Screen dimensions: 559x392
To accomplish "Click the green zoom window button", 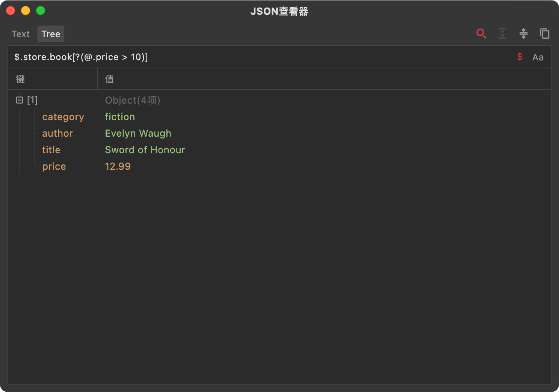I will [x=41, y=11].
